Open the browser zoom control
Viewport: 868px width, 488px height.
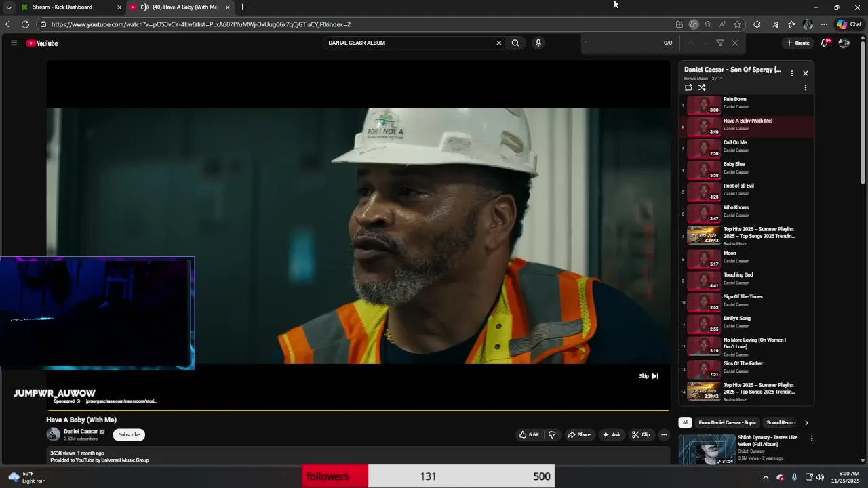(708, 24)
